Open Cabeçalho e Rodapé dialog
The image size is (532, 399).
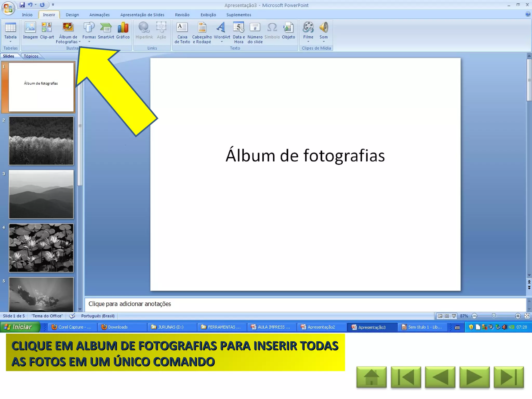[x=202, y=32]
